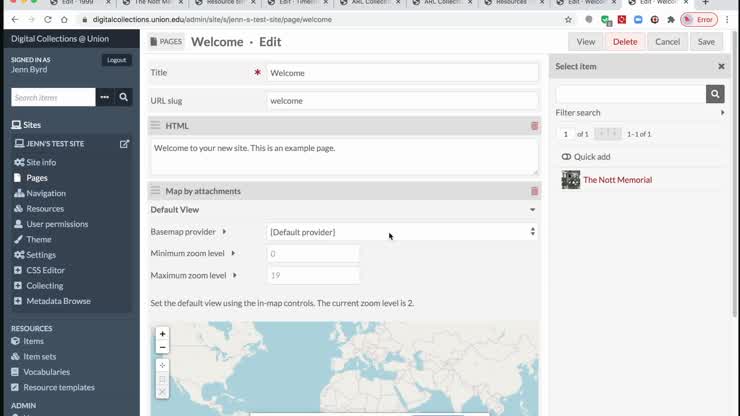The height and width of the screenshot is (416, 740).
Task: Open Navigation in the site menu
Action: coord(46,193)
